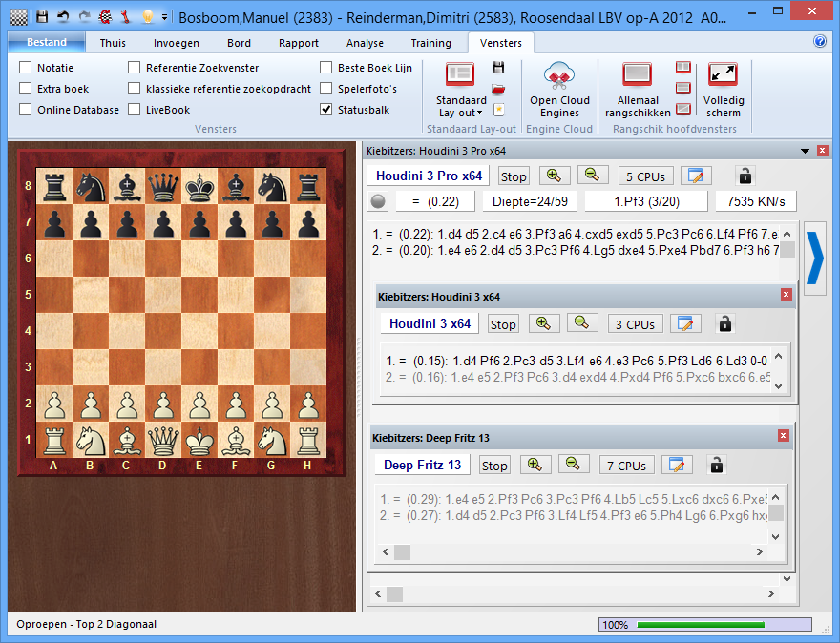Screen dimensions: 840x643
Task: Change engine via Deep Fritz 13 name button
Action: tap(422, 465)
